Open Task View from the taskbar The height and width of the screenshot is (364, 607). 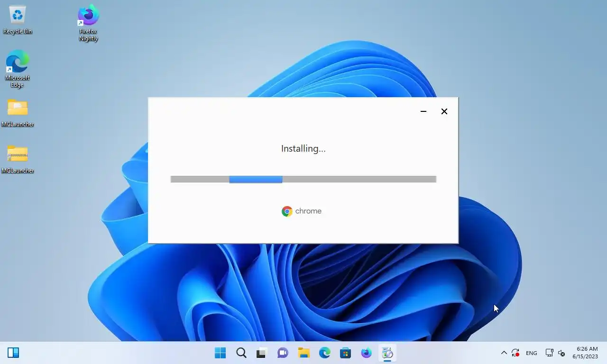coord(261,353)
